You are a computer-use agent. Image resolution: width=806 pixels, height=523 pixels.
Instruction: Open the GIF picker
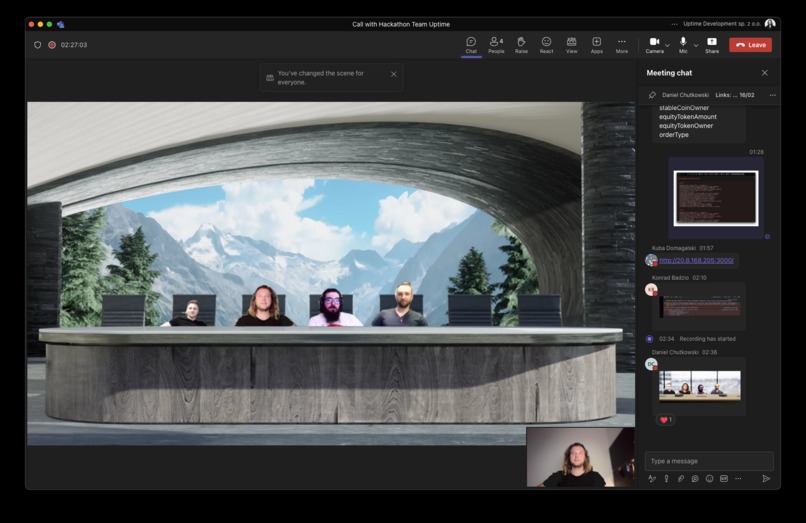724,479
